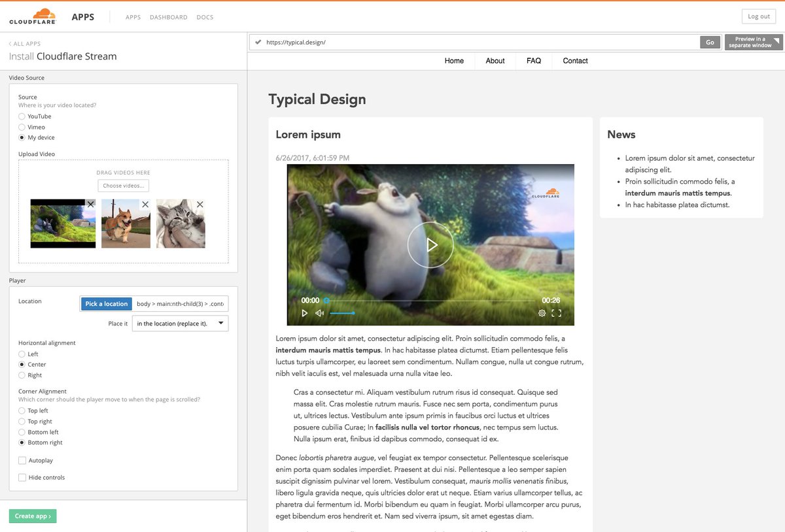Choose Bottom right corner alignment
785x532 pixels.
[22, 442]
